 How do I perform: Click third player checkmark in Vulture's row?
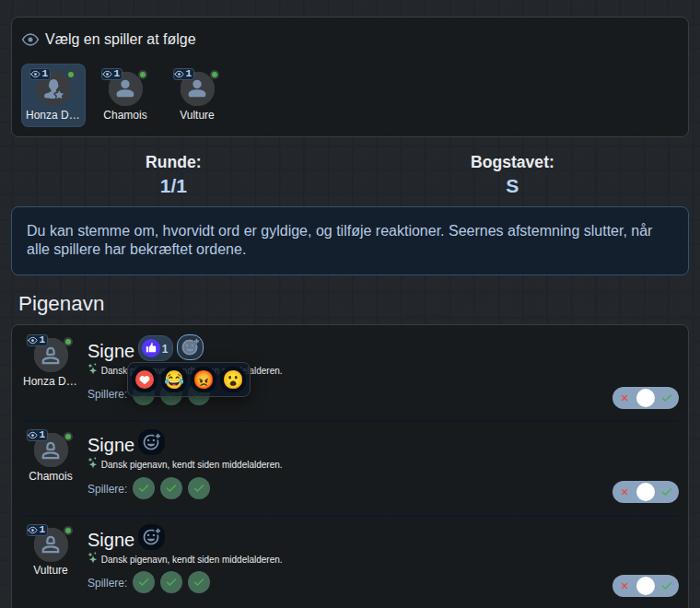pyautogui.click(x=199, y=582)
